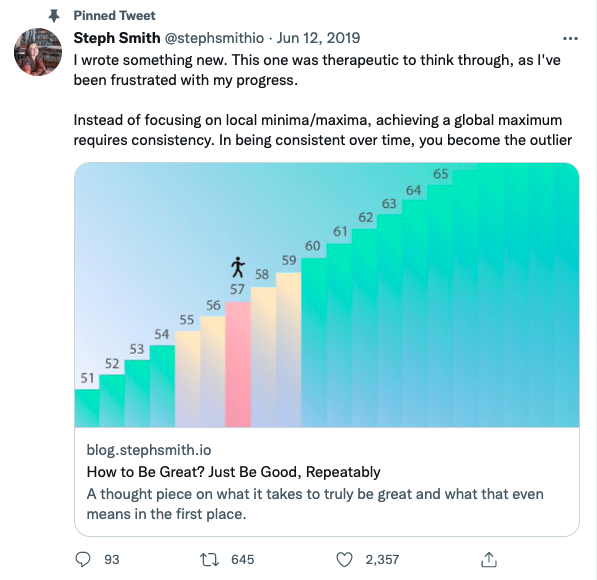Click the blog.stephsmith.io domain link

tap(149, 450)
